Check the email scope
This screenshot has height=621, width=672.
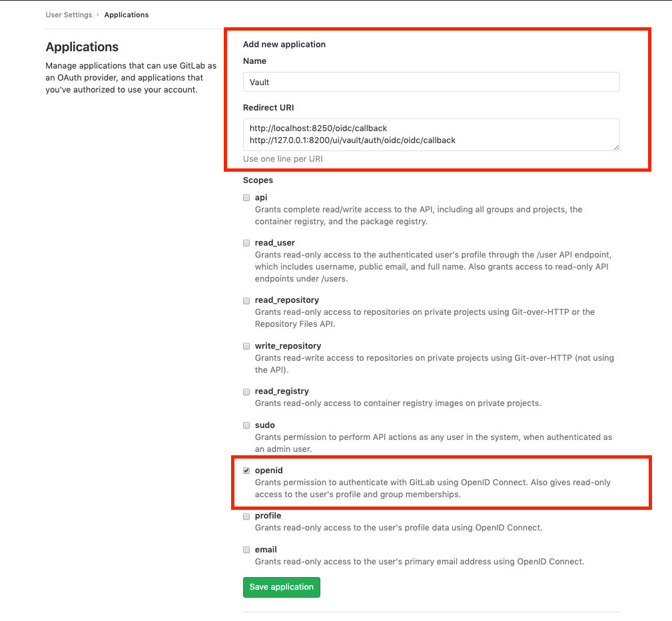click(246, 550)
